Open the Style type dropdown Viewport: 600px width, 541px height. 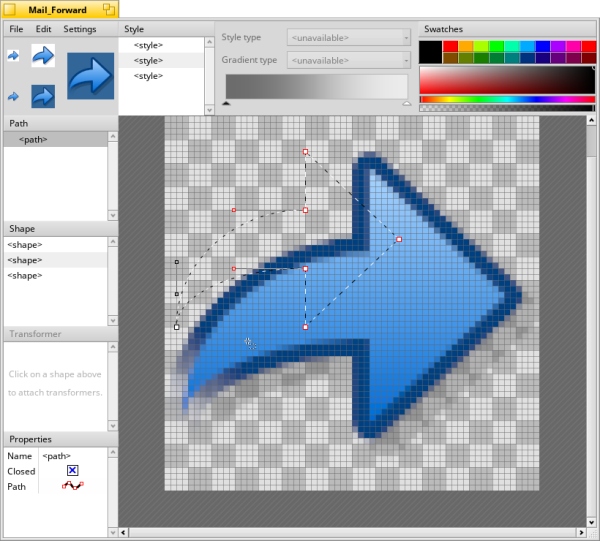pyautogui.click(x=348, y=38)
